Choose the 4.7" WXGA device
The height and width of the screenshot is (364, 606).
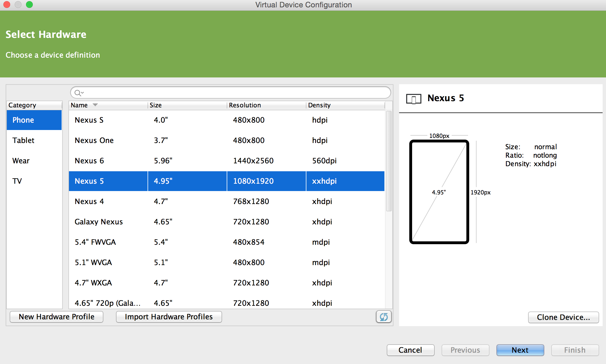coord(227,283)
